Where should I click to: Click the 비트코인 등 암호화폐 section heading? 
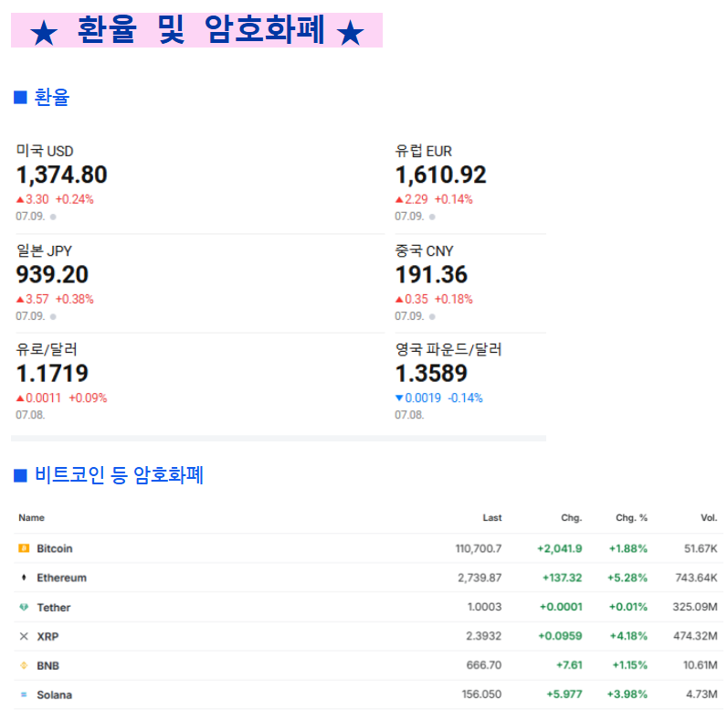pos(120,475)
